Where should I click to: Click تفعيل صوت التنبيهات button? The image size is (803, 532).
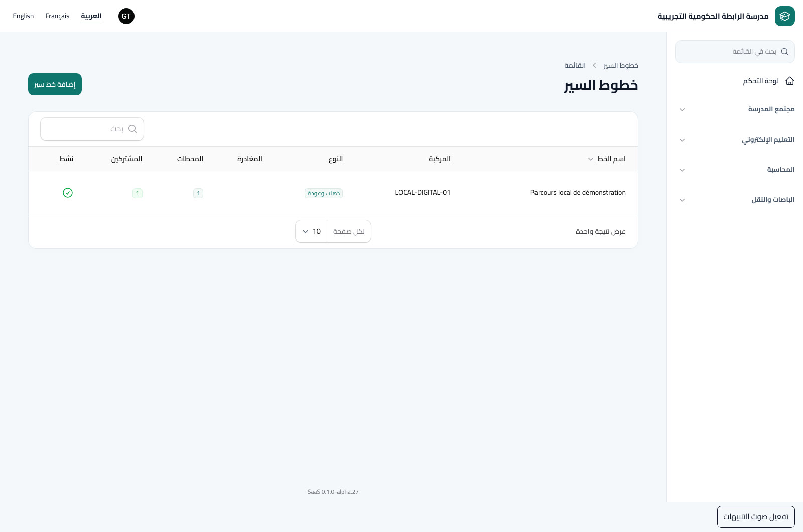[756, 517]
